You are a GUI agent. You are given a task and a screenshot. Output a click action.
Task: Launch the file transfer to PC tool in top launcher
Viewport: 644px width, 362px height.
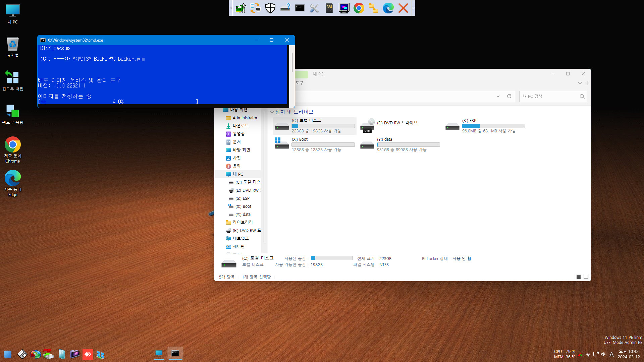coord(255,8)
